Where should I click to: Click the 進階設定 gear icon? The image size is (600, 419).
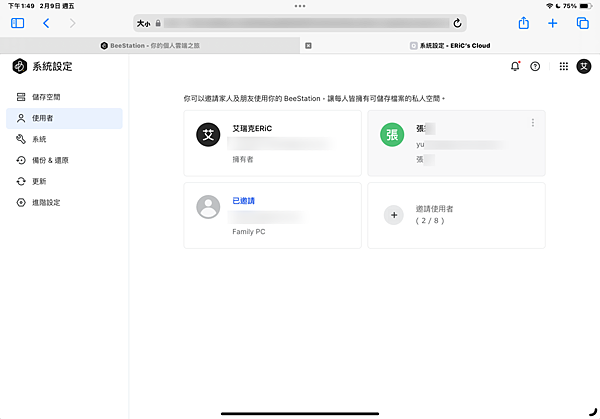click(x=21, y=202)
